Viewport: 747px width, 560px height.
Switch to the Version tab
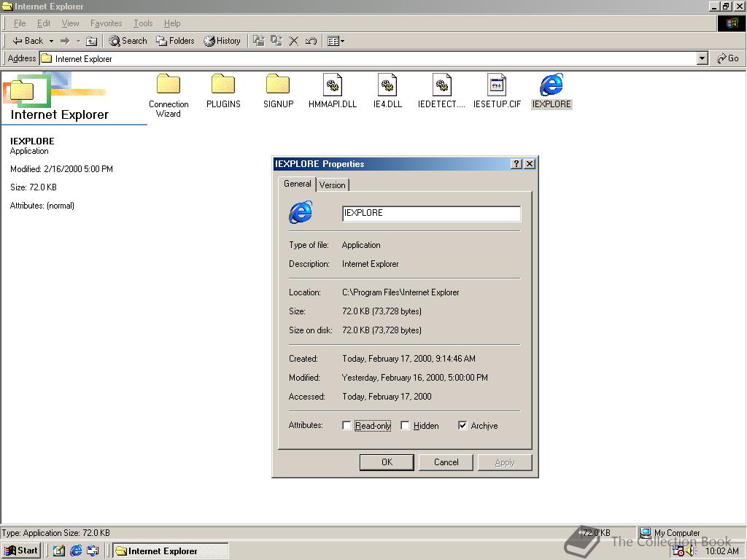(x=333, y=184)
